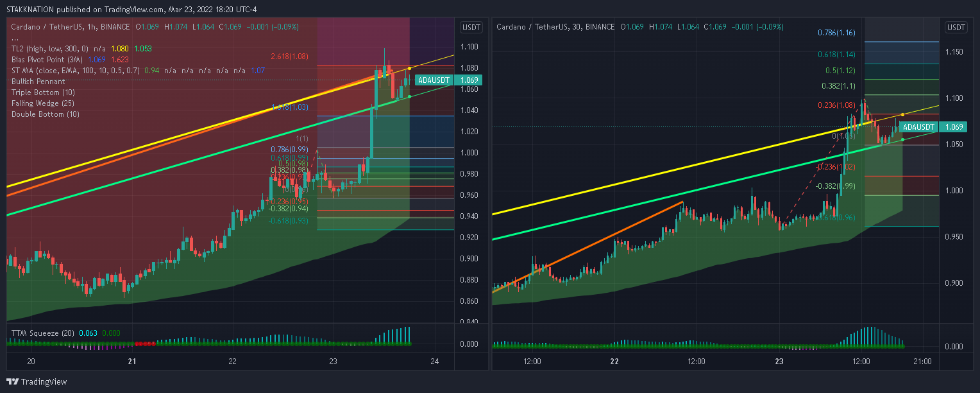Select the Falling Wedge (25) indicator label

[44, 103]
